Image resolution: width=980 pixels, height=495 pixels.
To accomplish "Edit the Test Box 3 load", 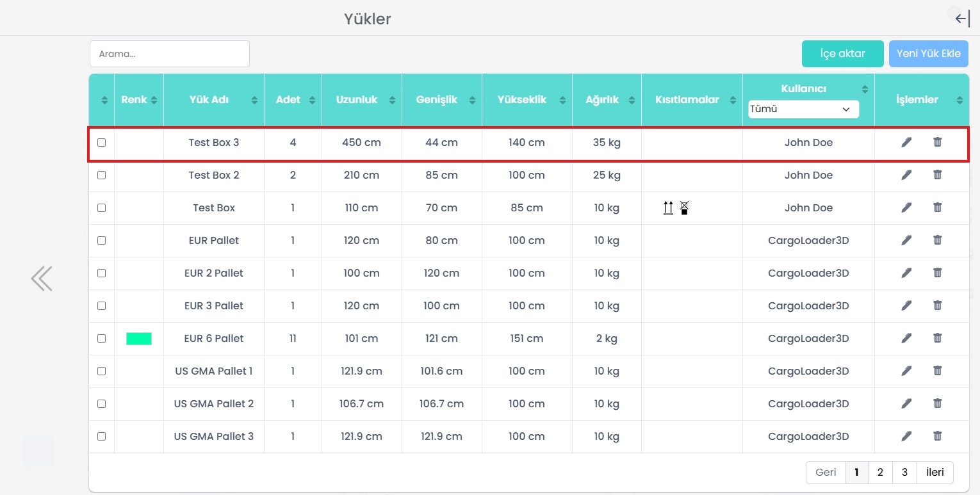I will [906, 142].
